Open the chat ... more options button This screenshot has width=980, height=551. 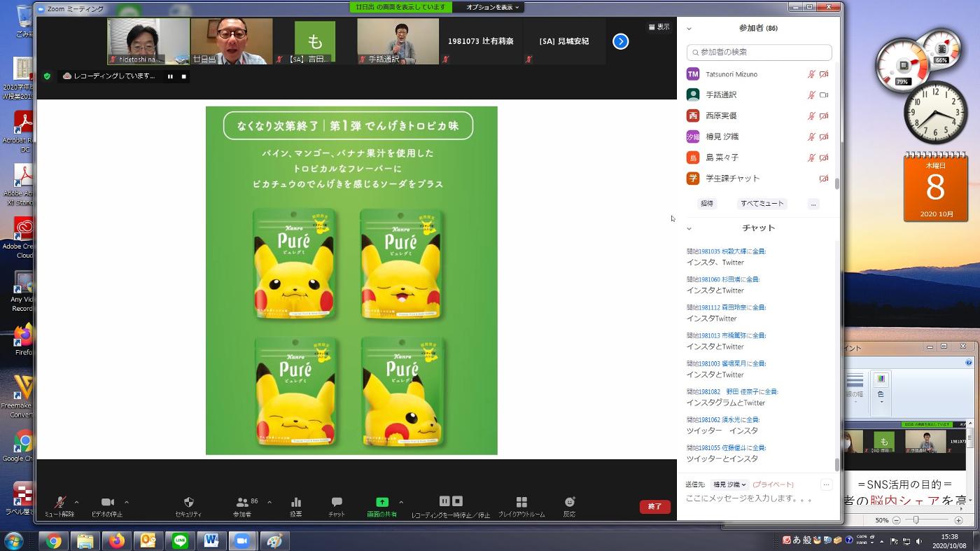click(x=826, y=484)
